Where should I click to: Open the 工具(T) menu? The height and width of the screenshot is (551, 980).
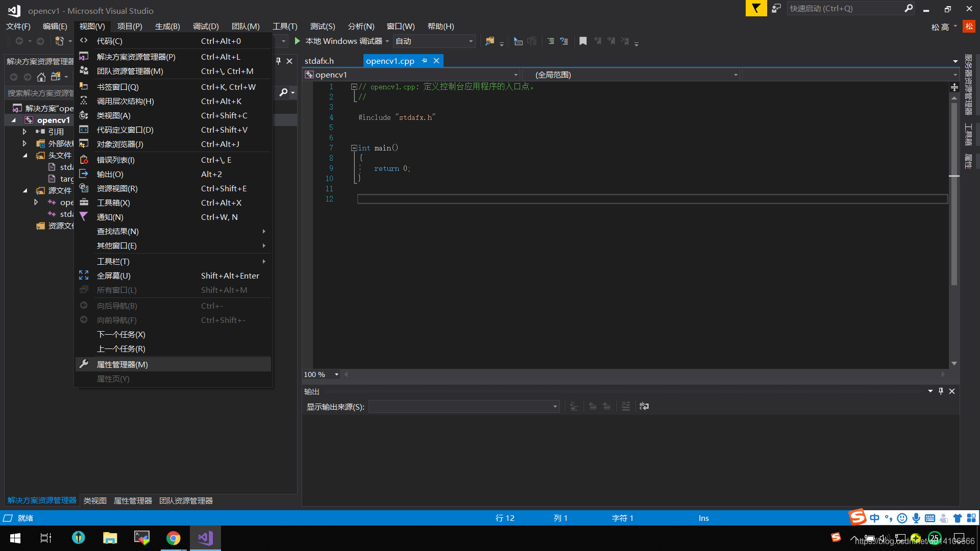pyautogui.click(x=285, y=26)
